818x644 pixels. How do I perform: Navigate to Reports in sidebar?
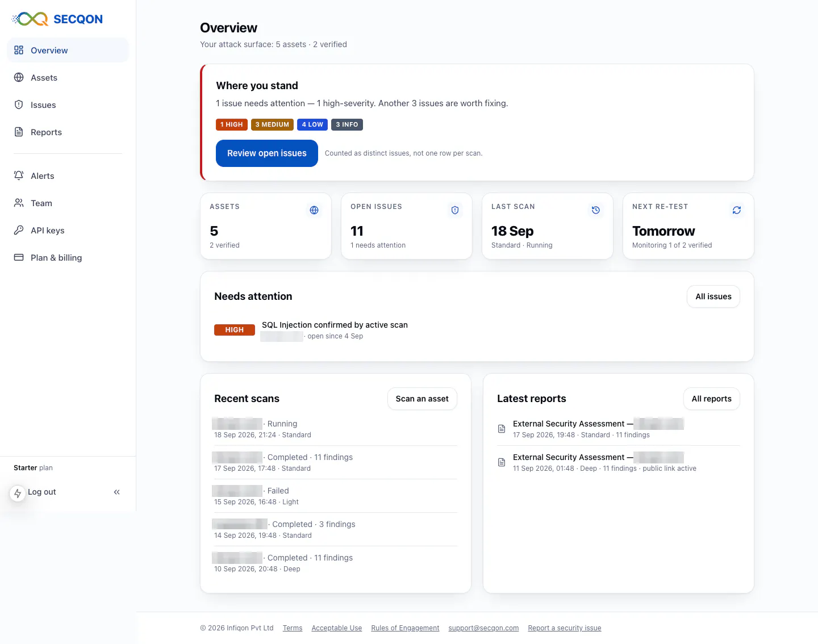68,132
